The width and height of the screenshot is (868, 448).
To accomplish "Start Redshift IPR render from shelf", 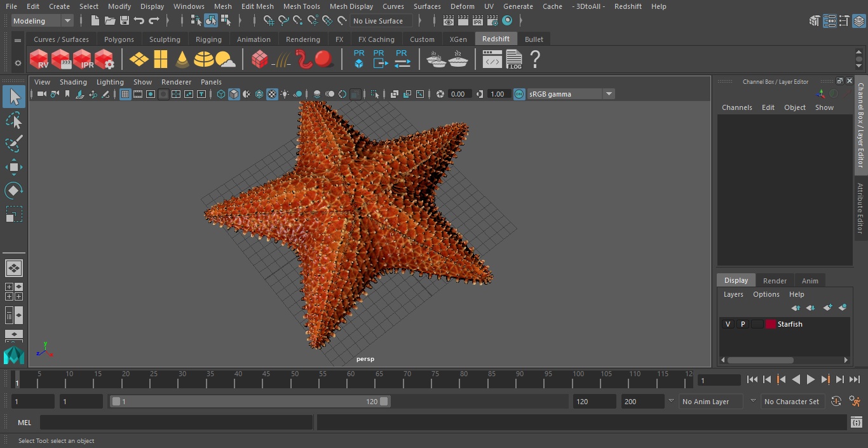I will [83, 60].
